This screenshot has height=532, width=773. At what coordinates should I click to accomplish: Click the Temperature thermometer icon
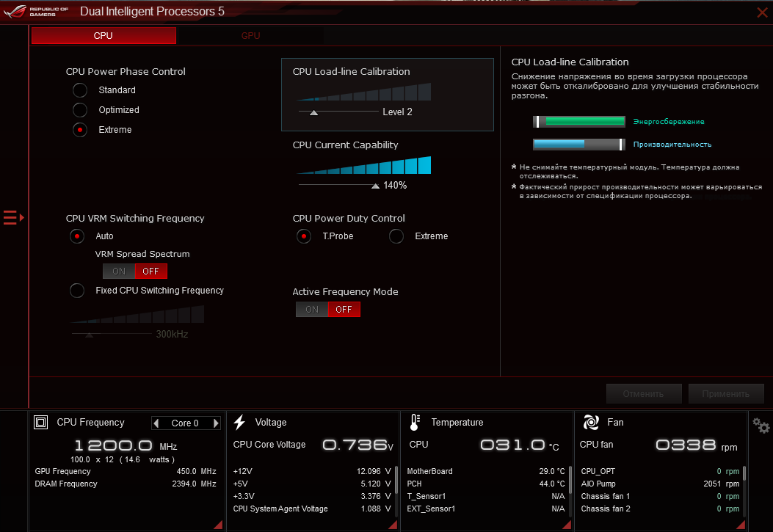coord(415,422)
